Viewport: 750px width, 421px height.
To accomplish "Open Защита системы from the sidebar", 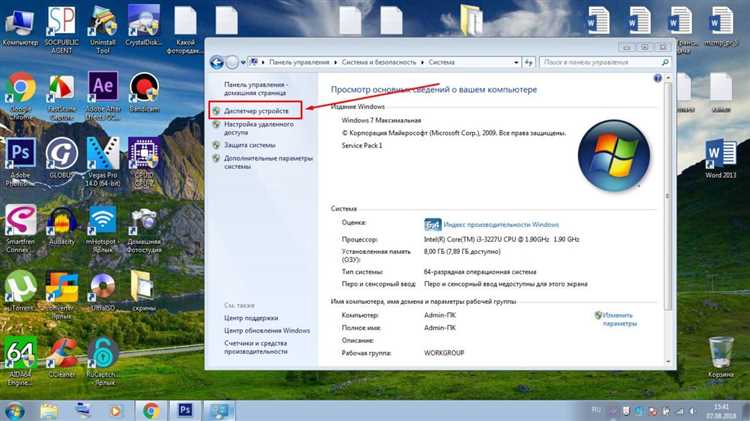I will coord(250,144).
